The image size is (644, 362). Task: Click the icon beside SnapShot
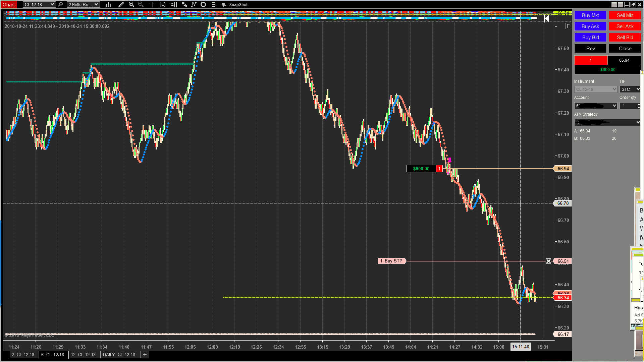coord(224,5)
